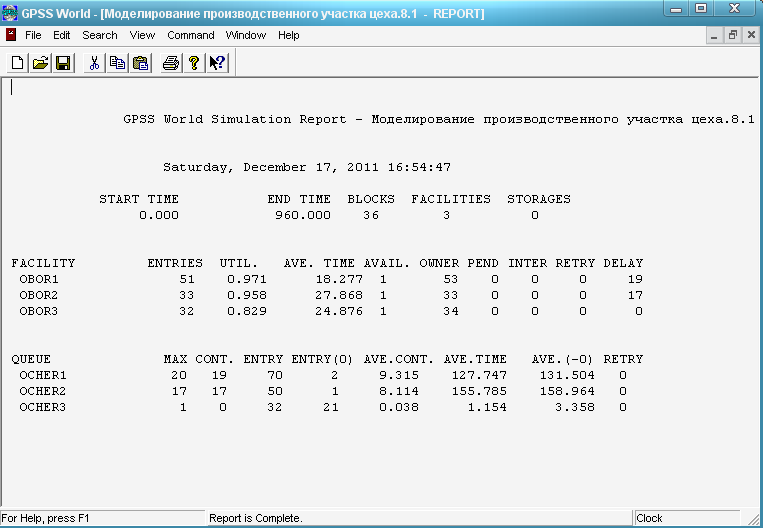Click the 'For Help, press F1' status text
The image size is (763, 528).
coord(45,518)
